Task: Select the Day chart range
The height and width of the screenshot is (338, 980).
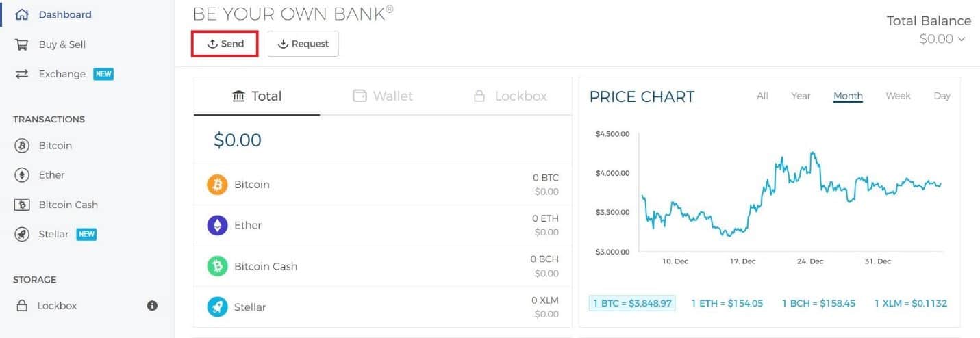Action: (942, 96)
